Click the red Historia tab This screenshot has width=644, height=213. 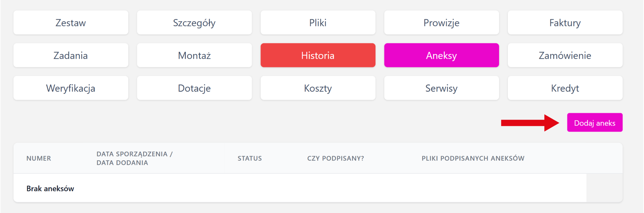tap(318, 55)
